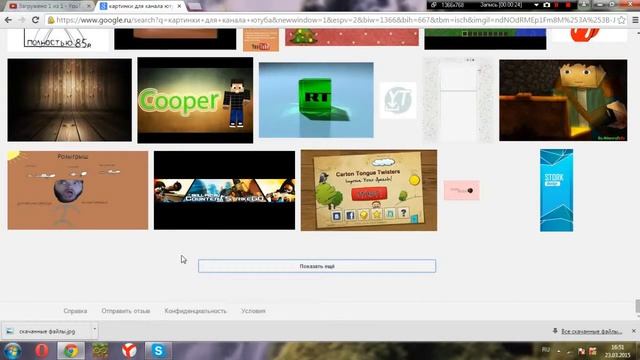The height and width of the screenshot is (360, 640).
Task: Click the Показать ещё button
Action: (317, 266)
